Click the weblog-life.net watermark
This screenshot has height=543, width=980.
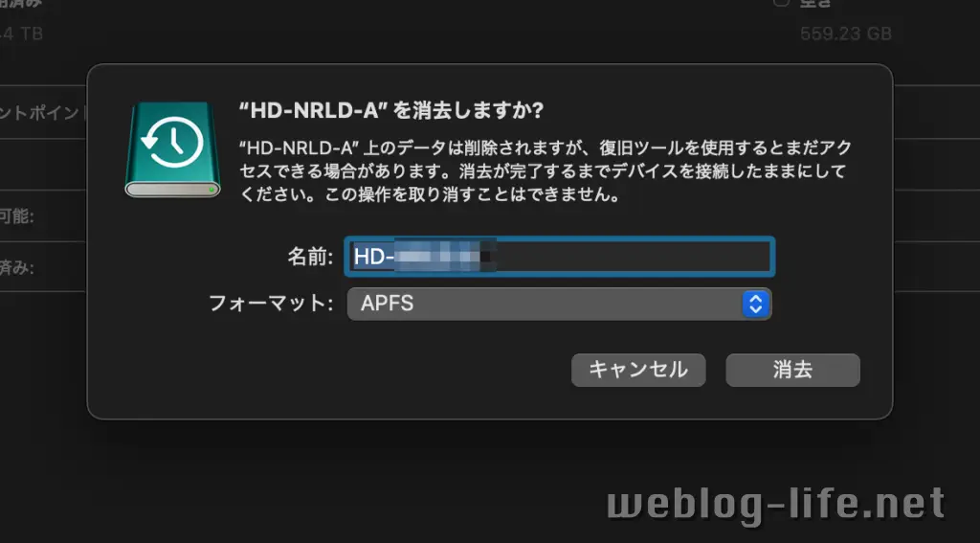click(x=775, y=506)
